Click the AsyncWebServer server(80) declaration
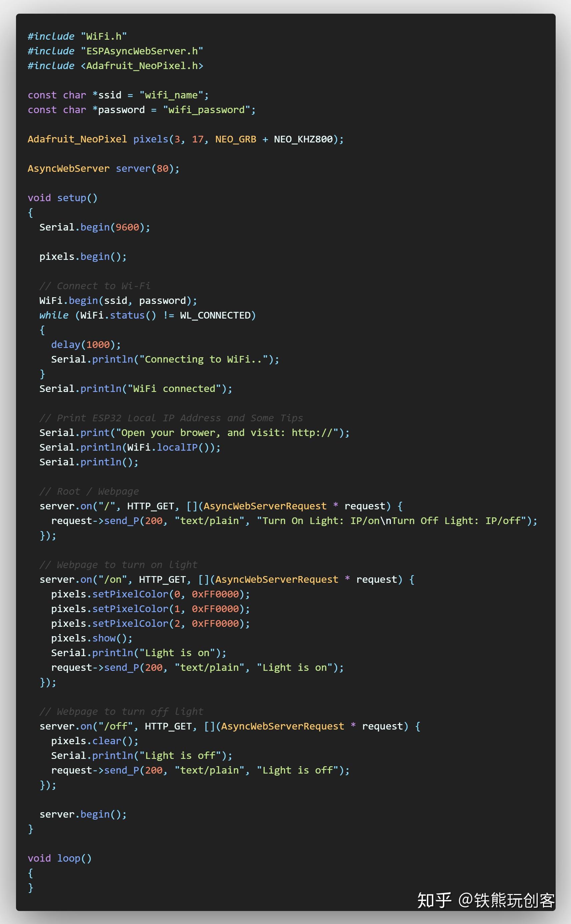The image size is (571, 924). [x=103, y=168]
